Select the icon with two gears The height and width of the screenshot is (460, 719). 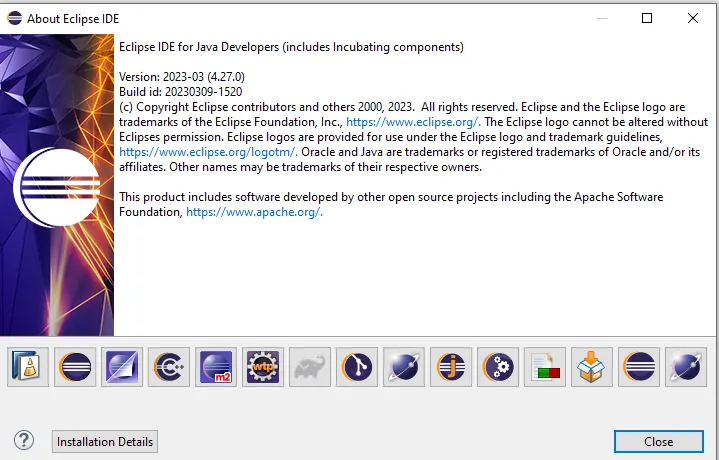[x=498, y=368]
